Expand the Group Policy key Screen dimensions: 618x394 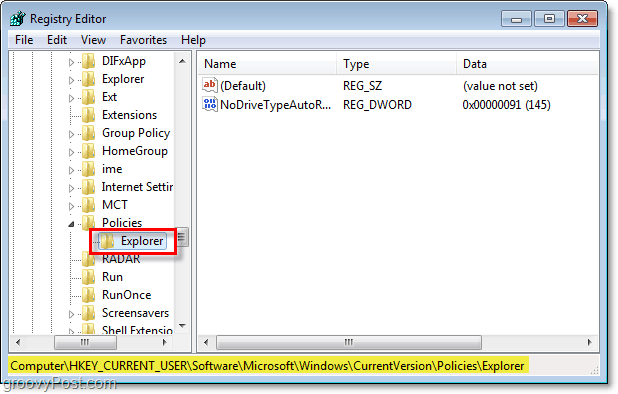pyautogui.click(x=71, y=134)
